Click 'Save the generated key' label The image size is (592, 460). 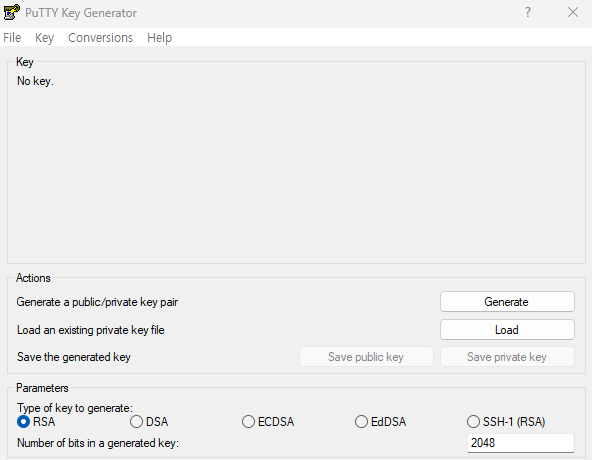[74, 357]
